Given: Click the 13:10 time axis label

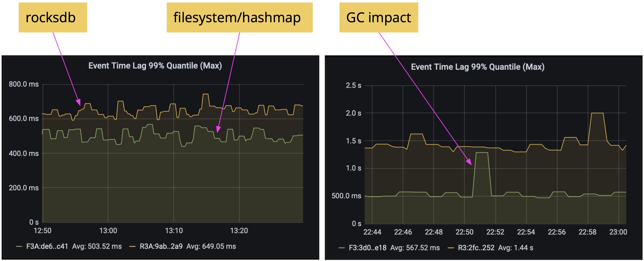Looking at the screenshot, I should [174, 231].
